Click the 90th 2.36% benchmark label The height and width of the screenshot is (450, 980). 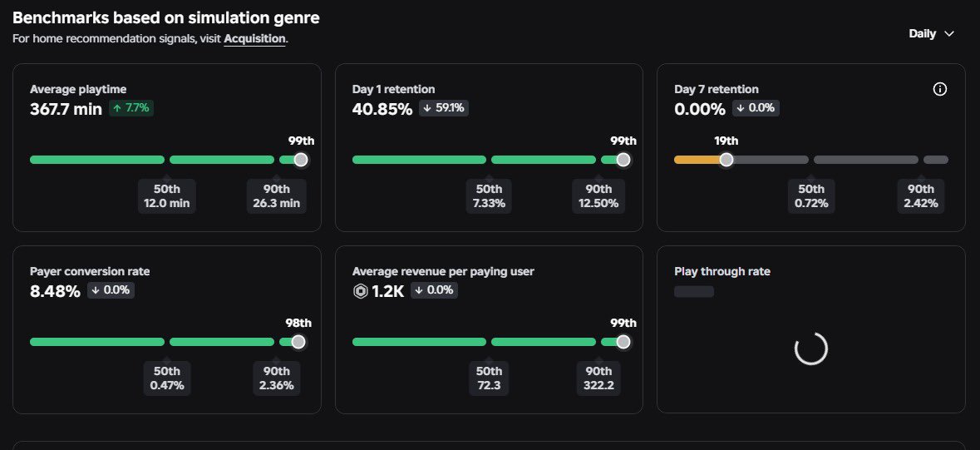(x=276, y=378)
